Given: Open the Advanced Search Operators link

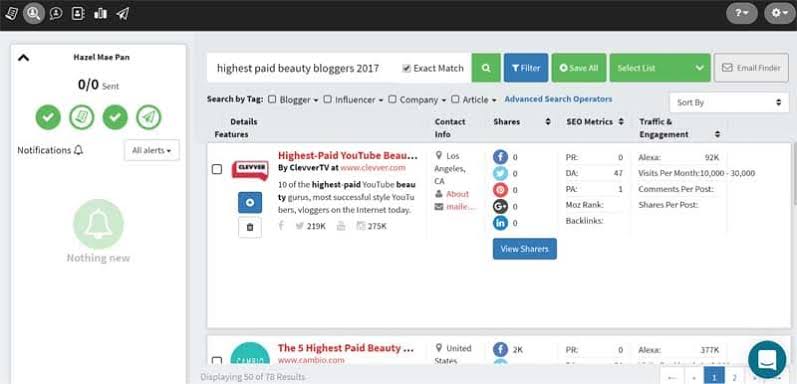Looking at the screenshot, I should (x=558, y=99).
